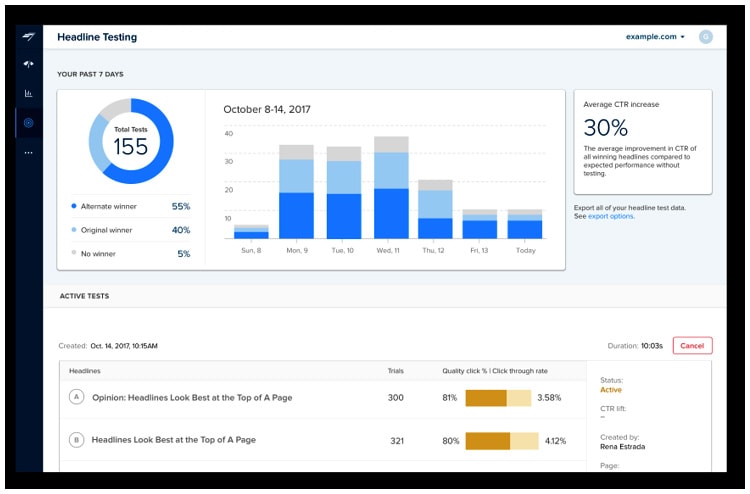
Task: Click the 321 trials value
Action: [397, 441]
